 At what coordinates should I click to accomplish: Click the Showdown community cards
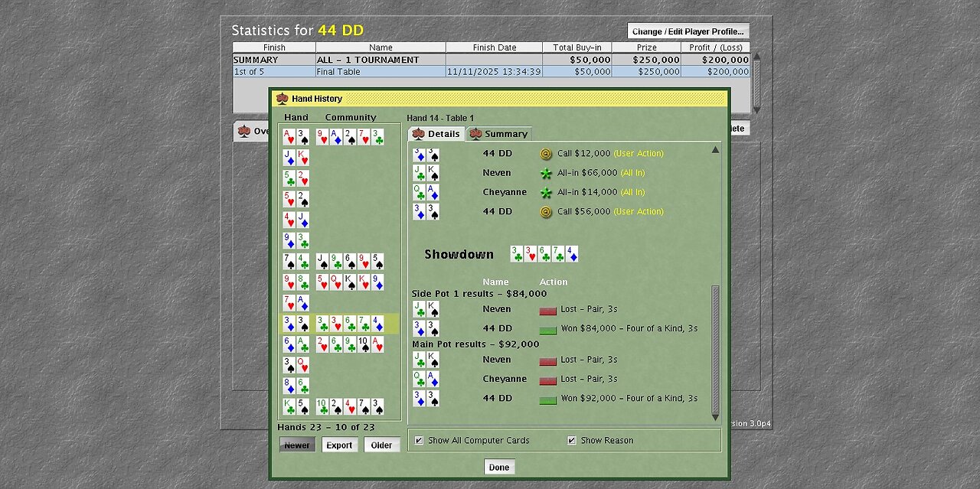[544, 254]
